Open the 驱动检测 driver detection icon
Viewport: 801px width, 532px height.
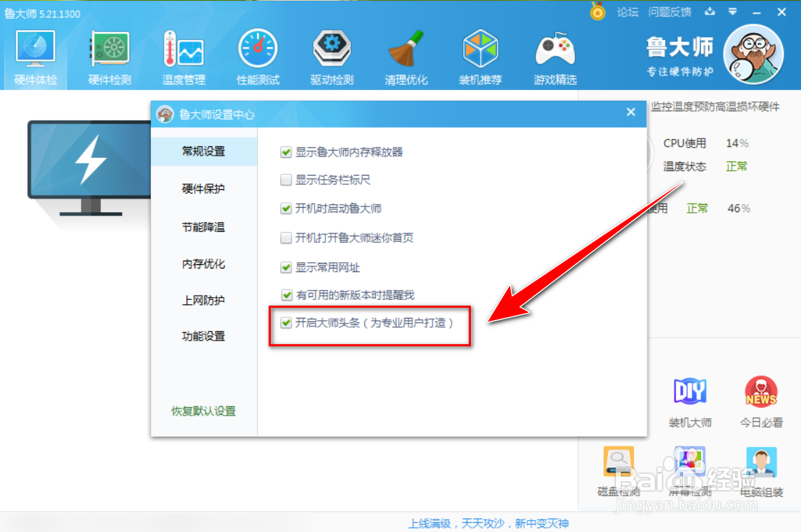[x=332, y=49]
